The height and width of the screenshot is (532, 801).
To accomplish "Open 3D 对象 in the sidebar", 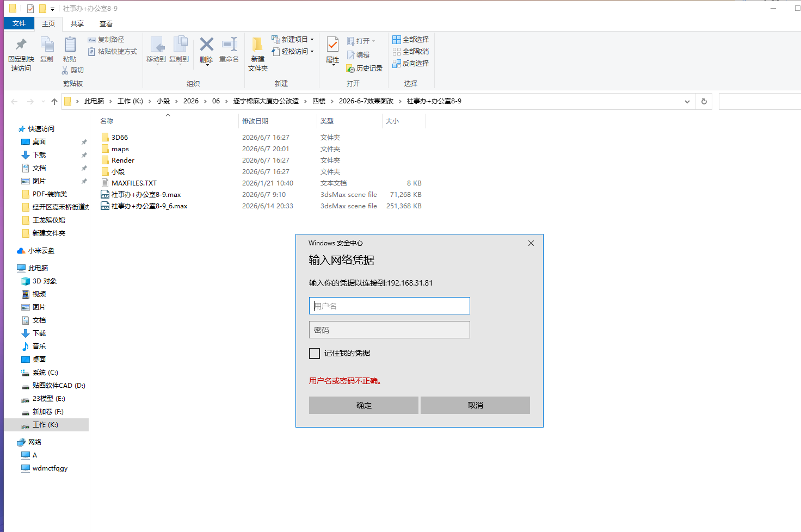I will [x=39, y=281].
